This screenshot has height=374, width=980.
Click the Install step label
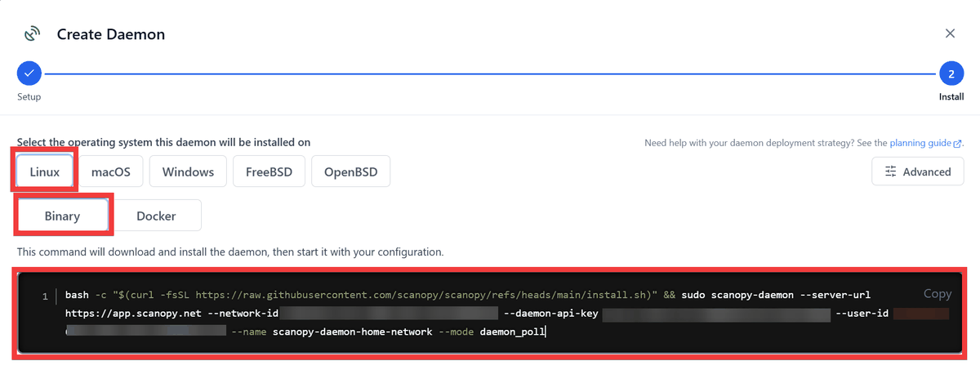click(951, 97)
